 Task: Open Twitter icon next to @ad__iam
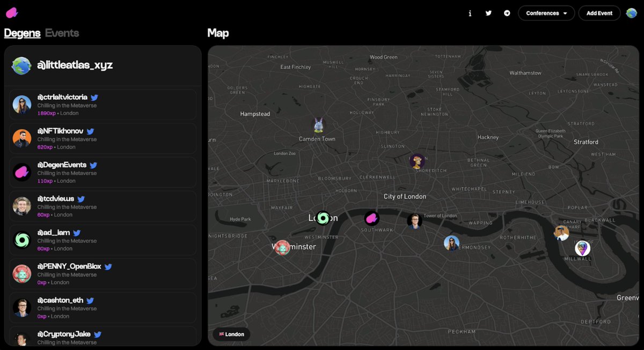77,233
